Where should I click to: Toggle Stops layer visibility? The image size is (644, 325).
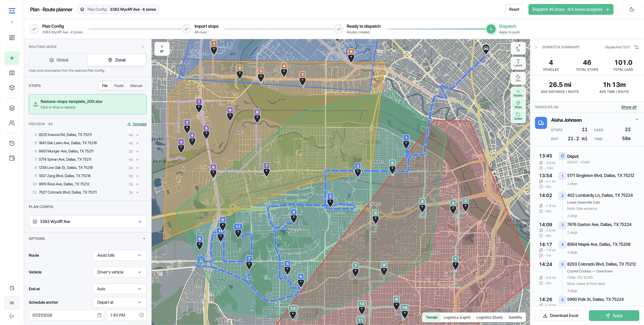(x=518, y=105)
